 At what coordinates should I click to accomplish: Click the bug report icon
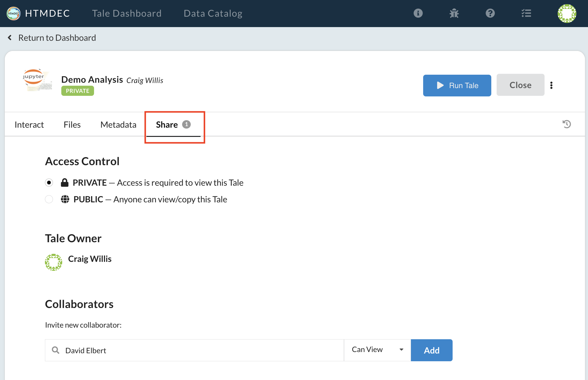[454, 13]
